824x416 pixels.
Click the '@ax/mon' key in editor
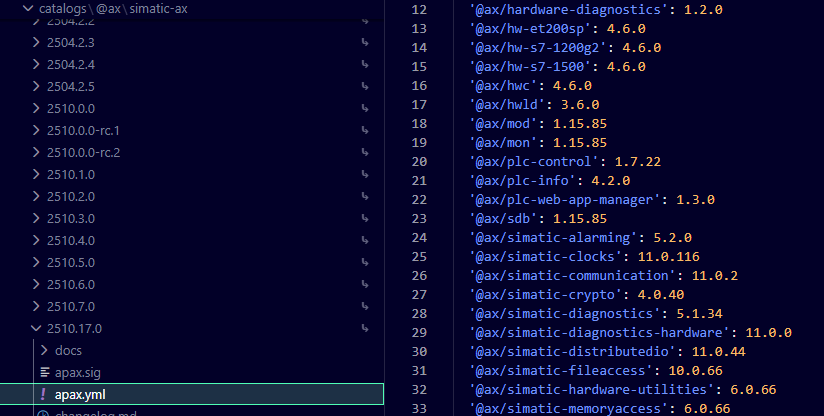tap(503, 142)
